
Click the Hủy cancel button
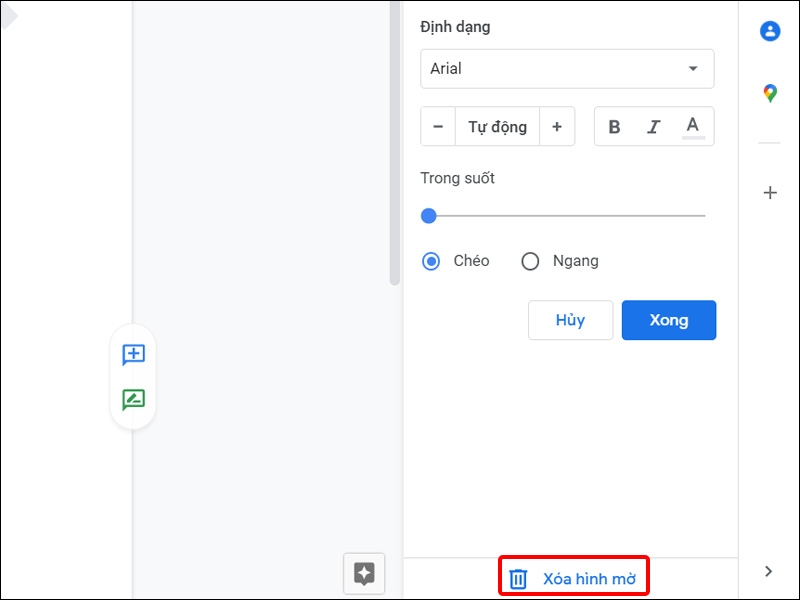point(570,320)
